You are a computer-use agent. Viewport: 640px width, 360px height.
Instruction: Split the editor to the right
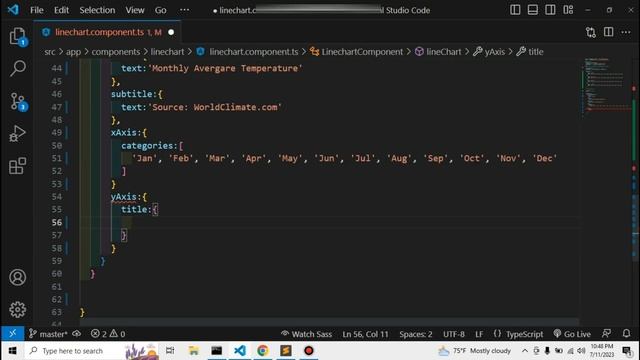click(x=609, y=32)
